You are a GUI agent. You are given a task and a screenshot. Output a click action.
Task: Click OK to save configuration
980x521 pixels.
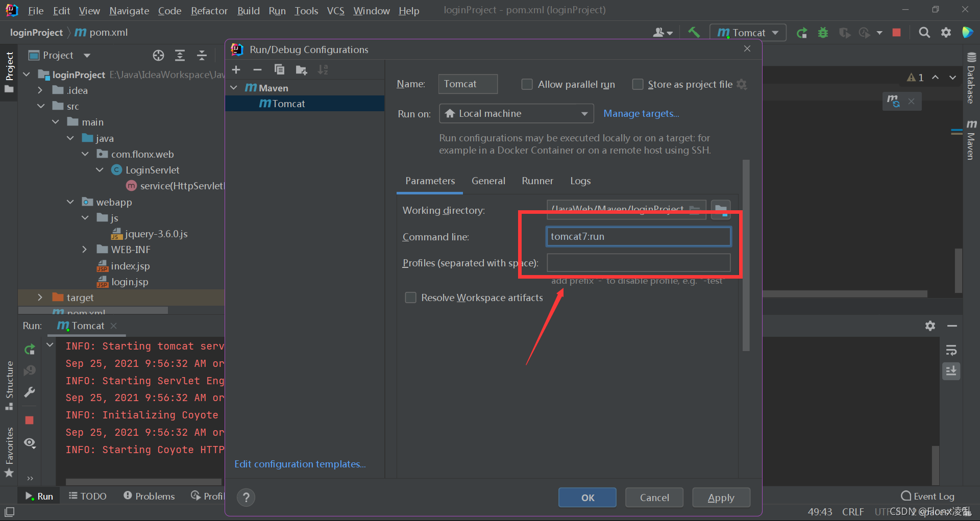click(x=587, y=498)
